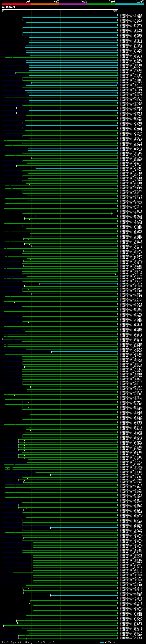The image size is (146, 644).
Task: Click hit UniRef100_B6QE45
Action: 131,289
